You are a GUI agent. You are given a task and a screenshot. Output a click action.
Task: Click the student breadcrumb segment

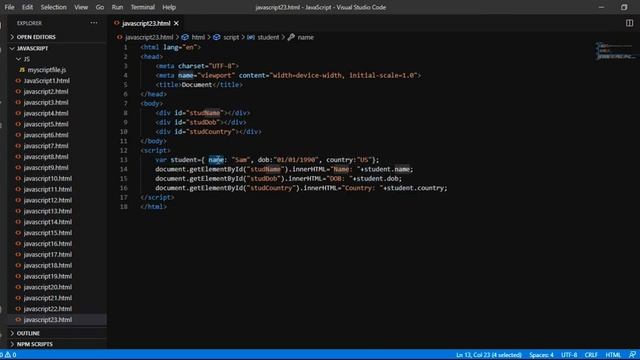pyautogui.click(x=268, y=37)
